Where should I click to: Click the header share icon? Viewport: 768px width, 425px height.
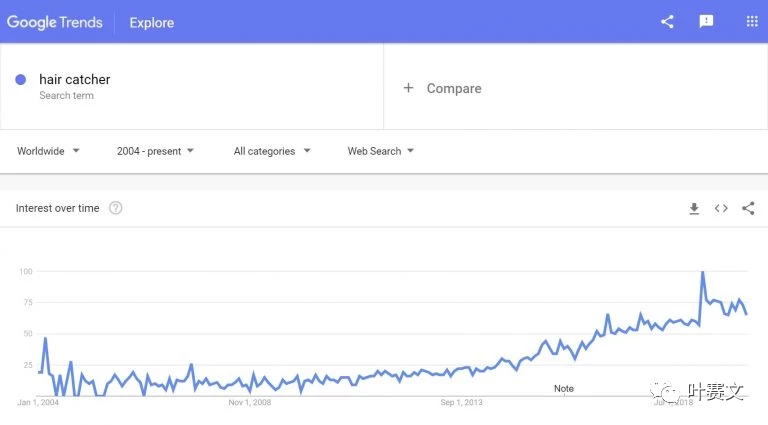click(667, 22)
